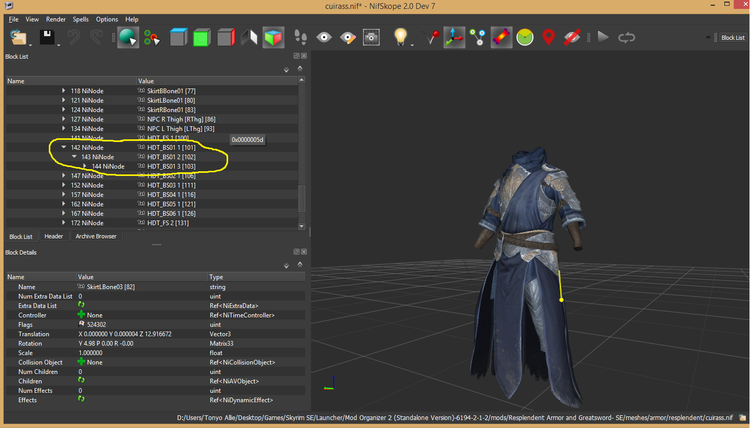Activate the Select Vertex tool
750x430 pixels.
[152, 37]
